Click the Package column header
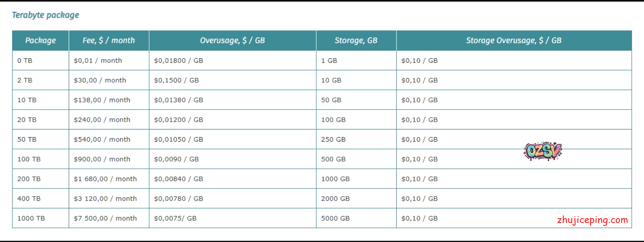The image size is (644, 242). [40, 40]
